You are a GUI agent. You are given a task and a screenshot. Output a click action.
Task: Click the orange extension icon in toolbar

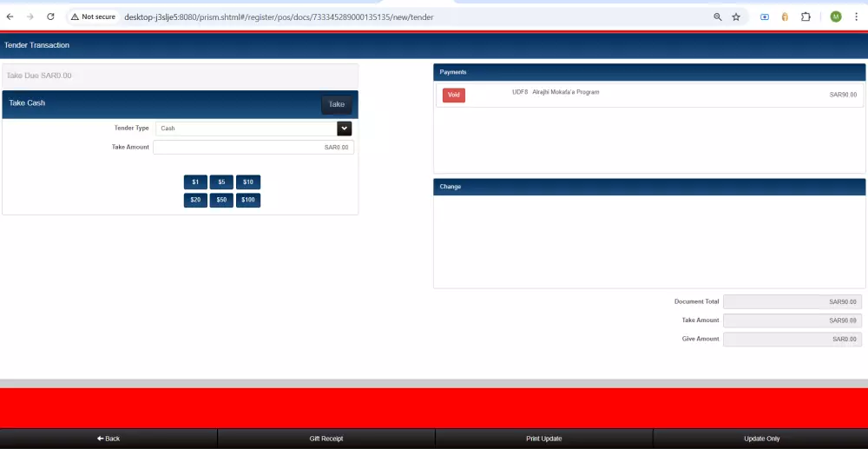coord(785,17)
